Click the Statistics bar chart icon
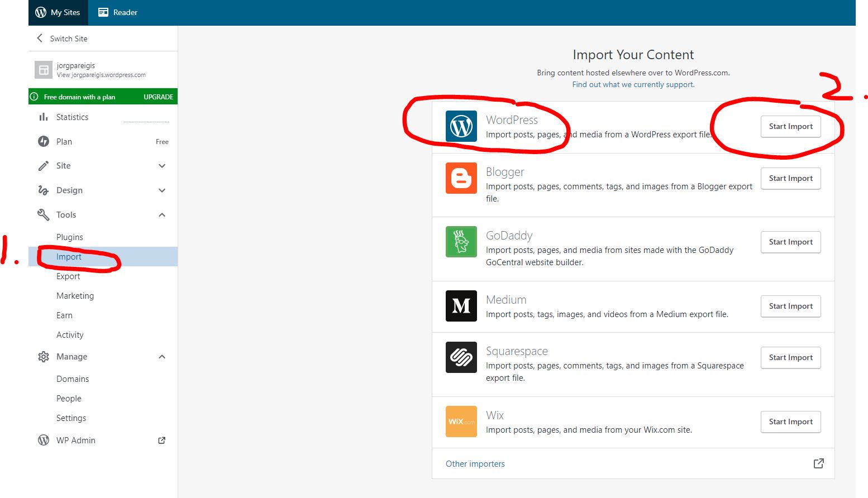Screen dimensions: 868x498 pyautogui.click(x=44, y=117)
